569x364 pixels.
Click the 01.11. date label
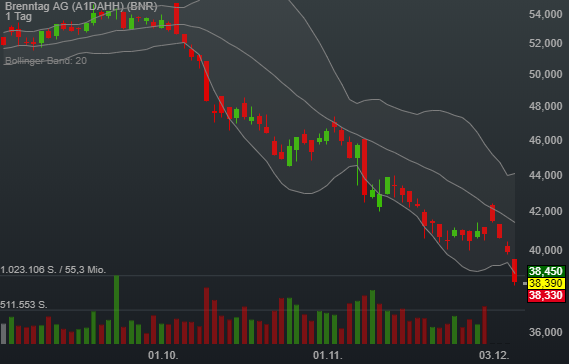(328, 355)
